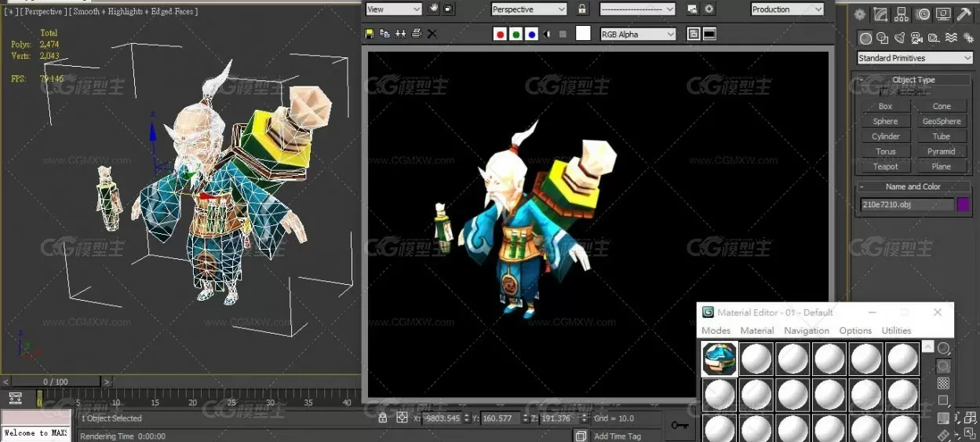Select the Shapes category icon
980x442 pixels.
883,38
